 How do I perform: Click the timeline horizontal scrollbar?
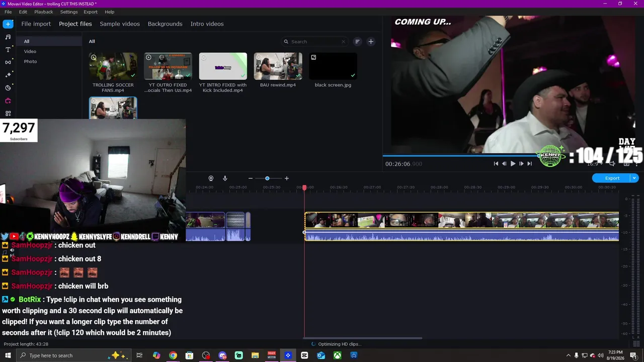pos(363,338)
